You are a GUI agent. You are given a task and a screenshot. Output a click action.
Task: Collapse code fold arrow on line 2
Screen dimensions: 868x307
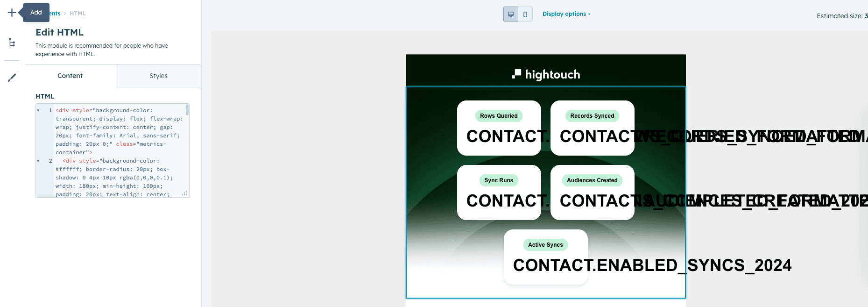point(38,161)
